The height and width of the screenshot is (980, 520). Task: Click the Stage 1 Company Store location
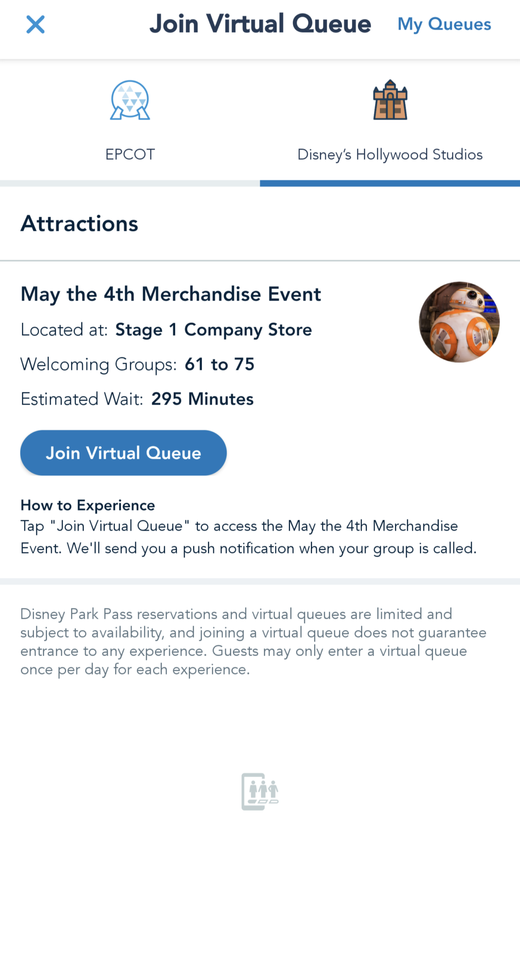(213, 330)
